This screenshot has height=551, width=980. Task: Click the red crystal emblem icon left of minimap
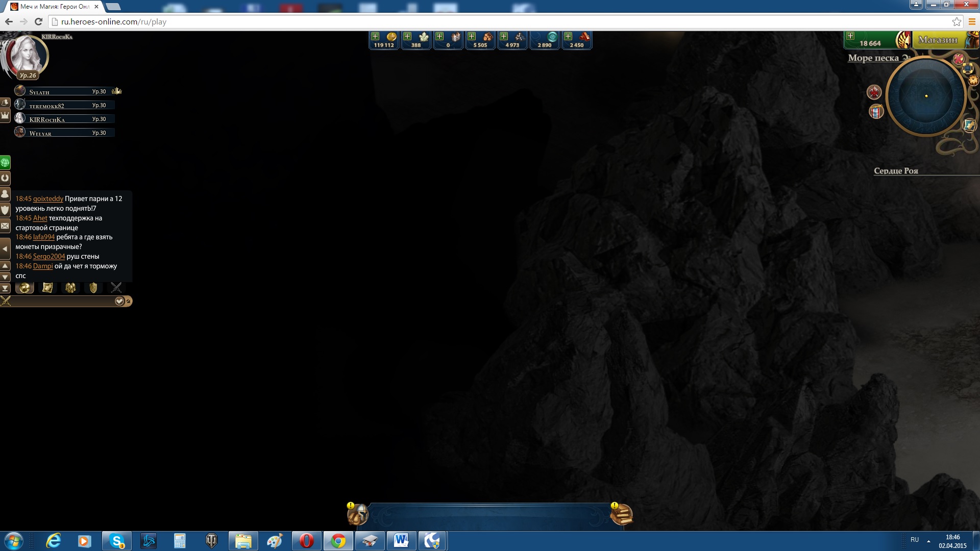[874, 92]
